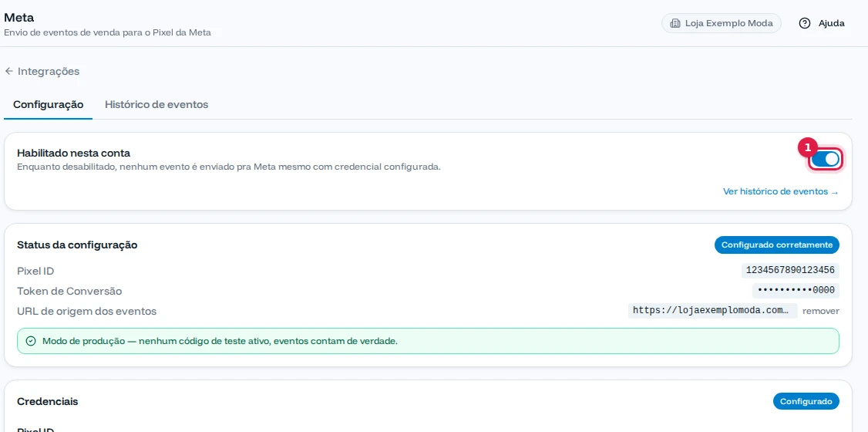
Task: Click the check icon in production banner
Action: click(x=31, y=341)
